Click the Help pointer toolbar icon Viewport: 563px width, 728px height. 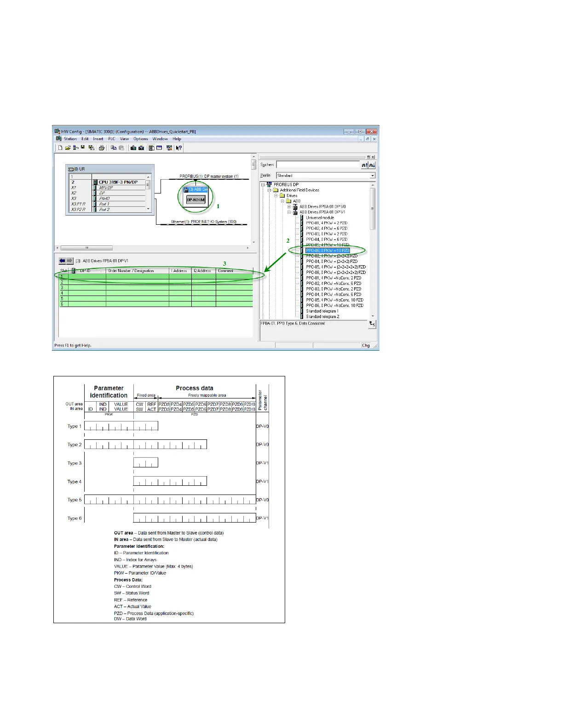[179, 148]
